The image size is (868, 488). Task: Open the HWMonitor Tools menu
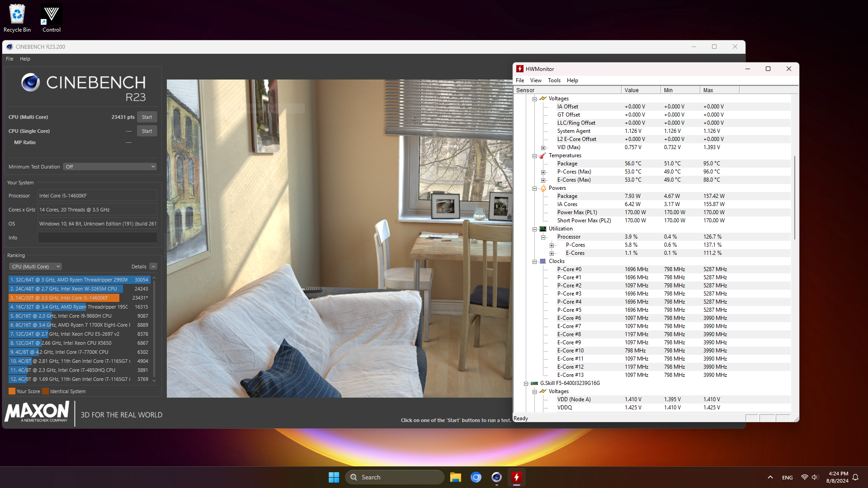point(554,80)
